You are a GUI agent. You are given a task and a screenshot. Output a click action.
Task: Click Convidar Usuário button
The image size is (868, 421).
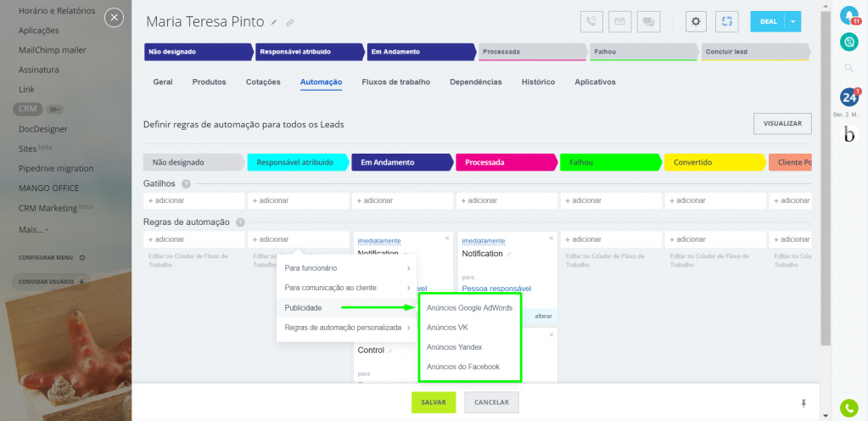51,282
